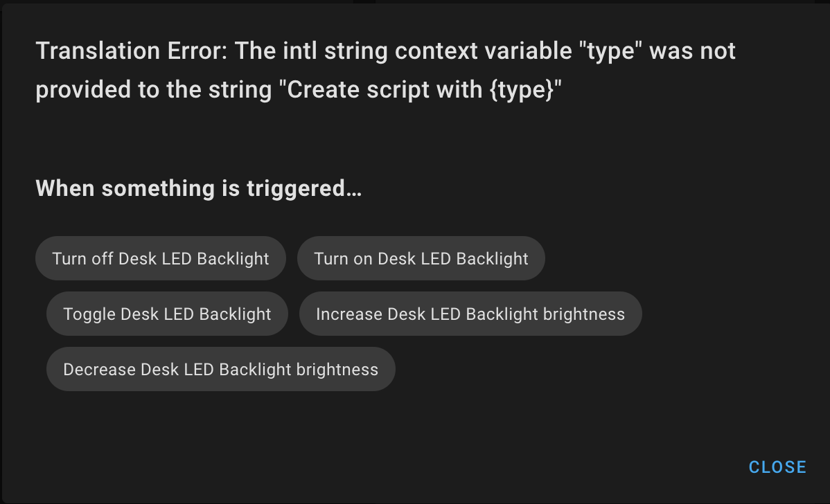Select "Turn off Desk LED Backlight" suggestion
Image resolution: width=830 pixels, height=504 pixels.
(160, 258)
